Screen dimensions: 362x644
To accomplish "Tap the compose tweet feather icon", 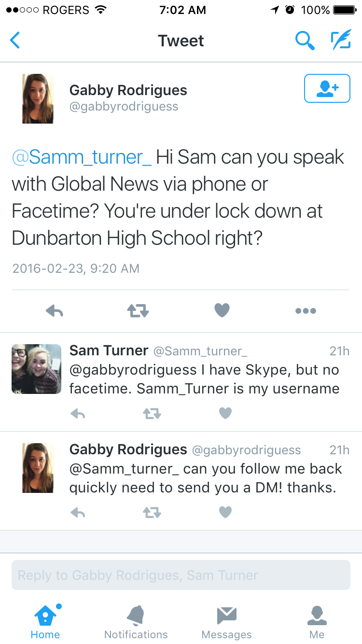I will [340, 41].
